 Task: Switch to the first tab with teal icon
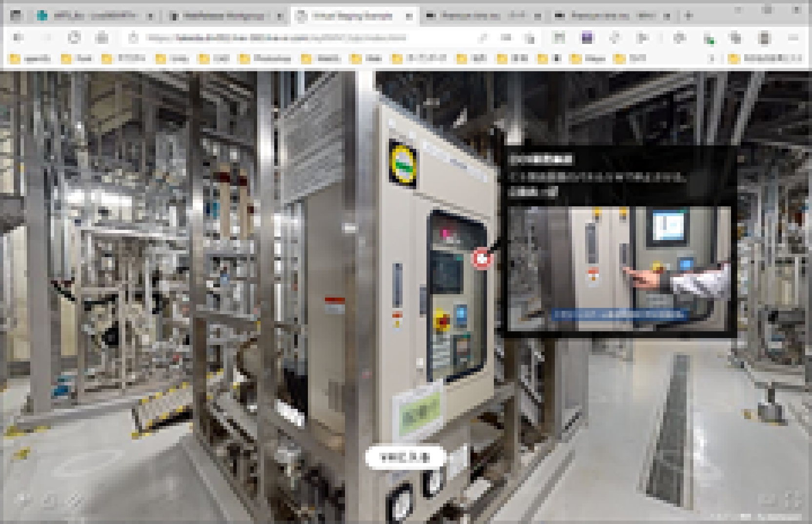[x=95, y=16]
